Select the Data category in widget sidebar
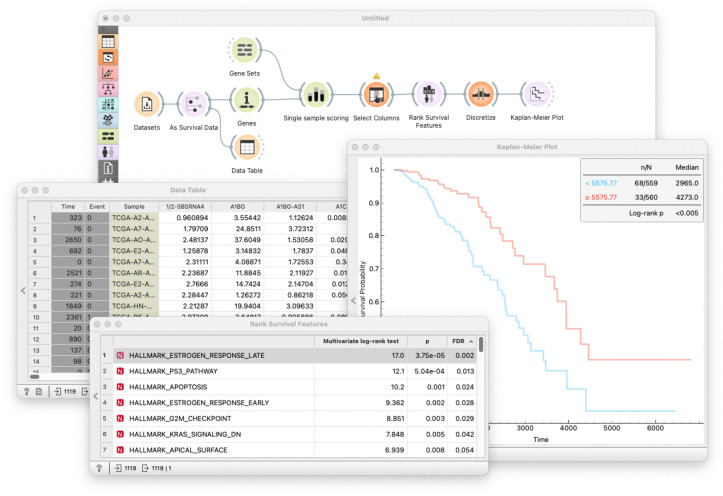The width and height of the screenshot is (723, 496). [108, 42]
